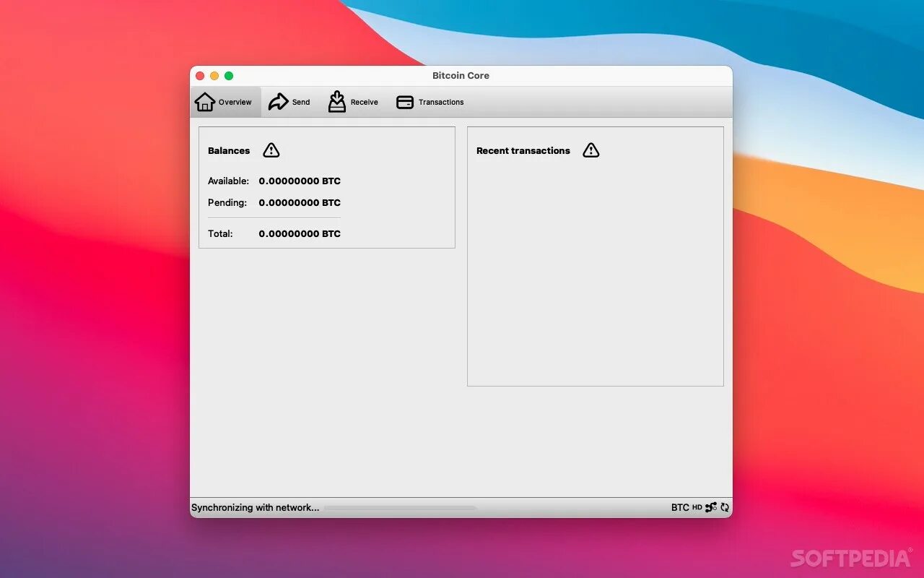Click the synchronization progress bar
This screenshot has width=924, height=578.
pos(401,508)
